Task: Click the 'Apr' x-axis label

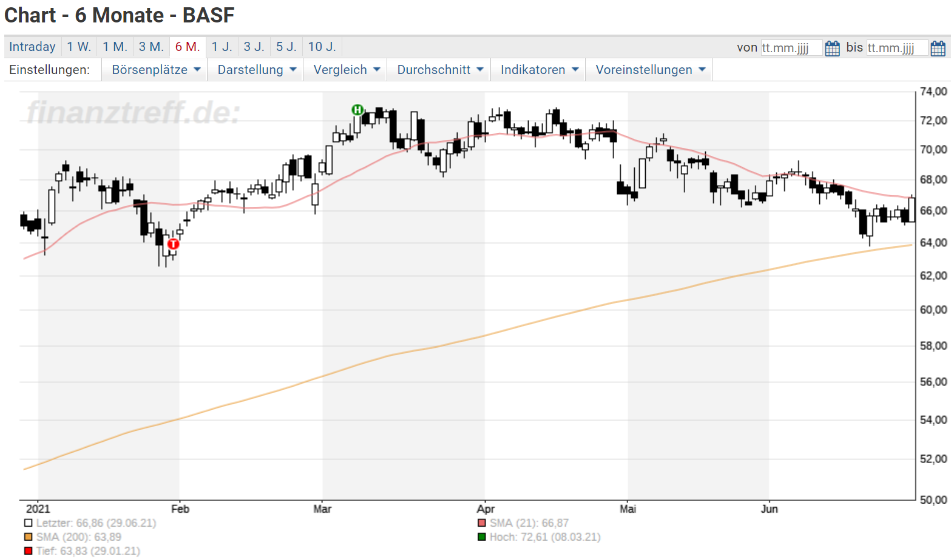Action: click(x=486, y=509)
